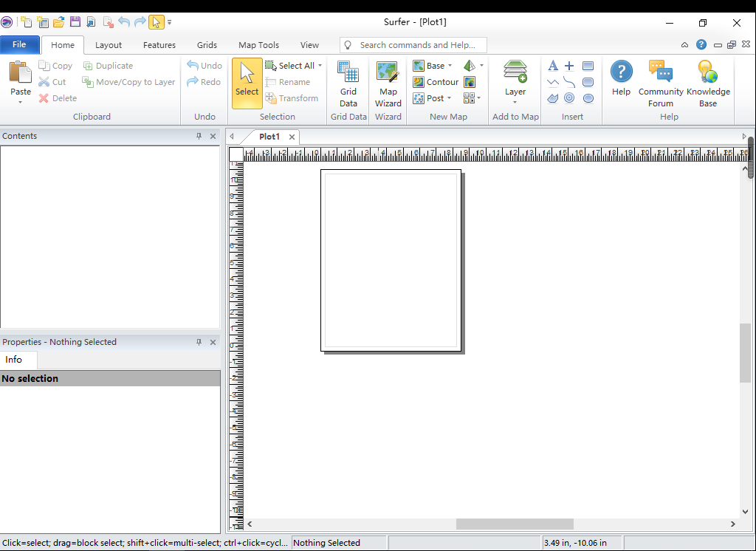
Task: Open the Community Forum
Action: tap(661, 83)
